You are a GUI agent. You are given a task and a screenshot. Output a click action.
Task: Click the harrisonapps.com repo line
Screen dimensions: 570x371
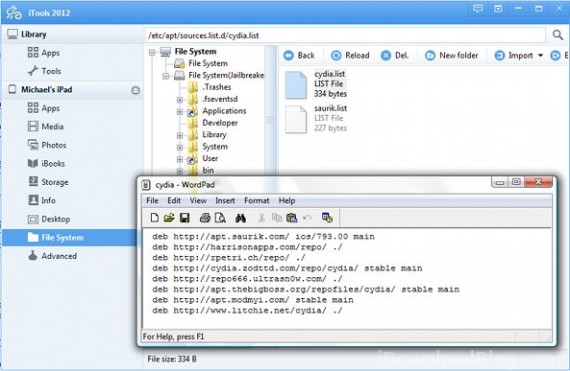(x=247, y=247)
